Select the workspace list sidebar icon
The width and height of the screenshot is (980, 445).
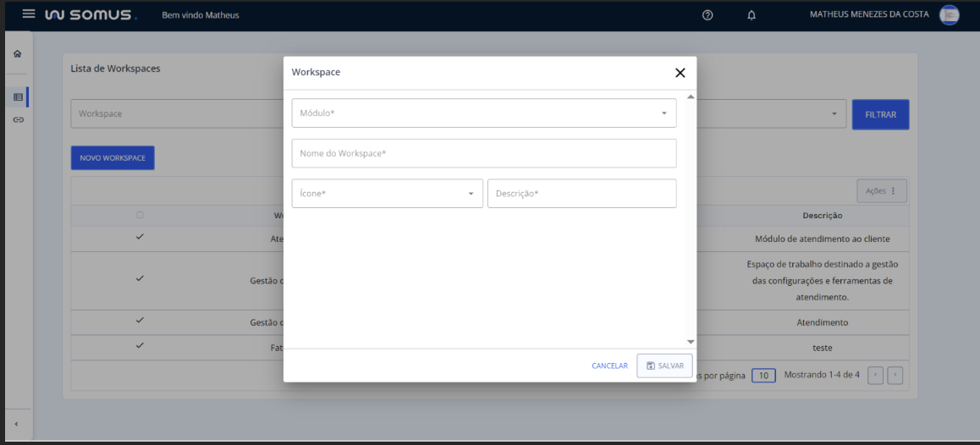tap(18, 97)
